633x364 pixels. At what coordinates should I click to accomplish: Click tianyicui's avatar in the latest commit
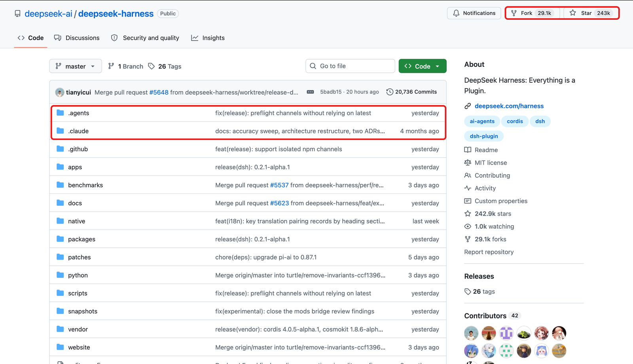tap(60, 92)
